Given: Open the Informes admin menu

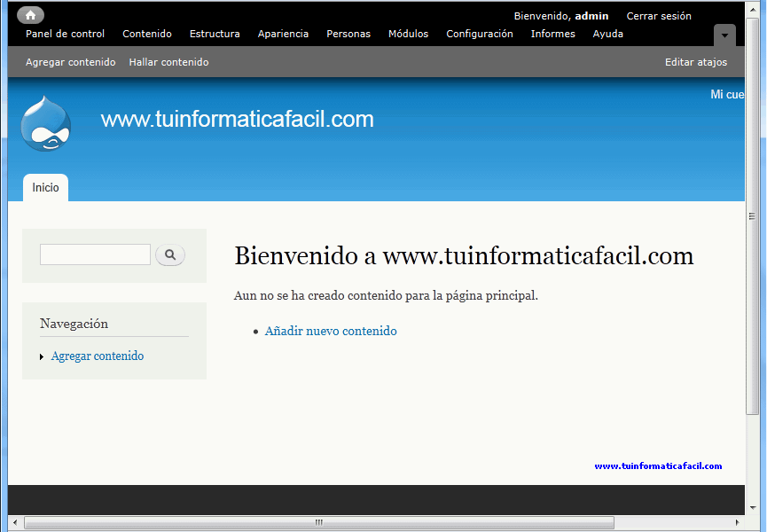Looking at the screenshot, I should tap(552, 34).
